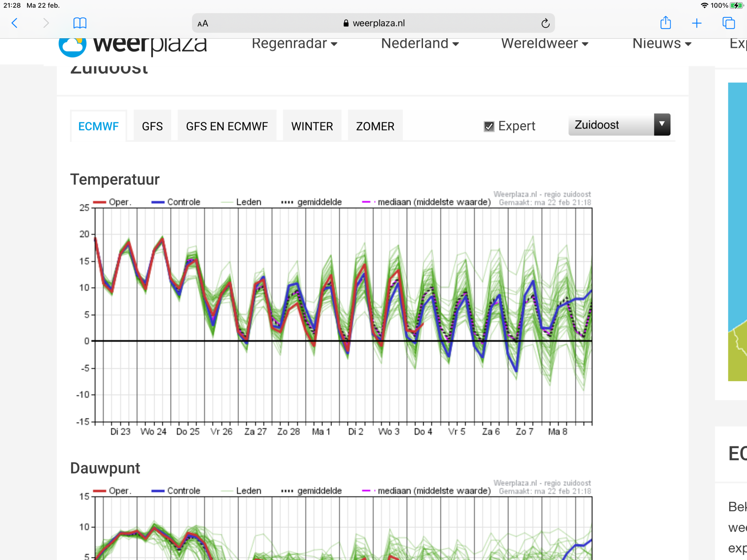Image resolution: width=747 pixels, height=560 pixels.
Task: Open the Zuidoost region dropdown
Action: click(x=619, y=125)
